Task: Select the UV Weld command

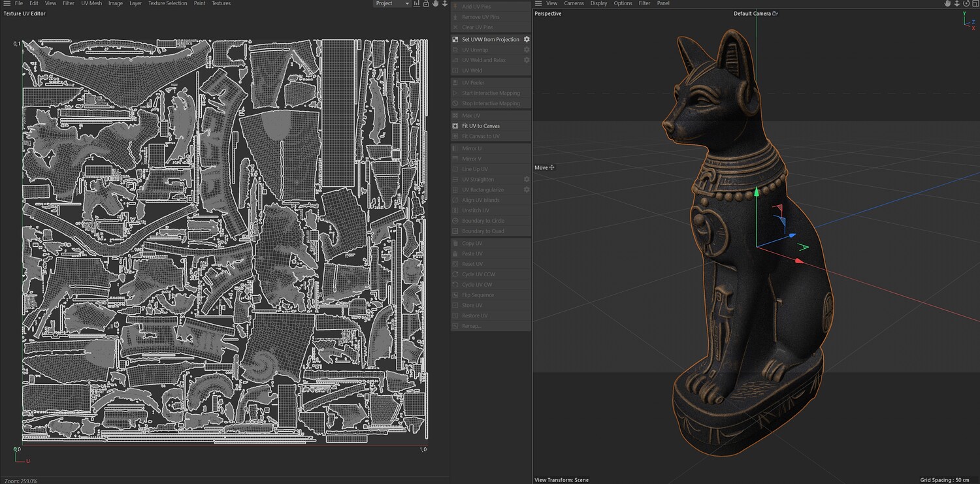Action: click(472, 71)
